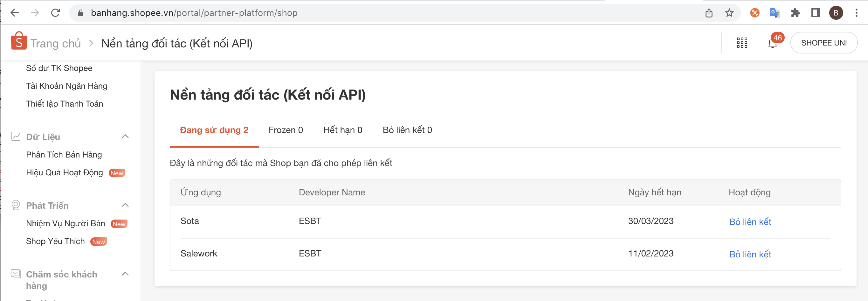Click the SHOPEE UNI button
This screenshot has width=868, height=301.
pyautogui.click(x=823, y=43)
